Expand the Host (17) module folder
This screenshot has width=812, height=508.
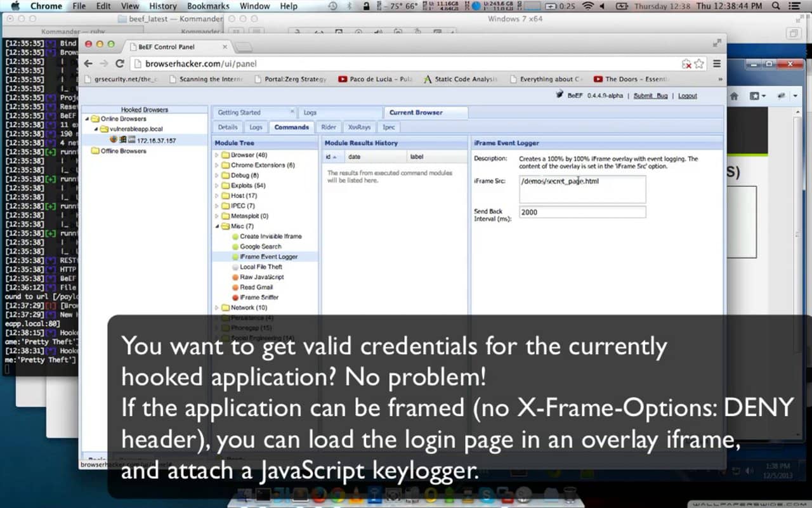coord(217,196)
